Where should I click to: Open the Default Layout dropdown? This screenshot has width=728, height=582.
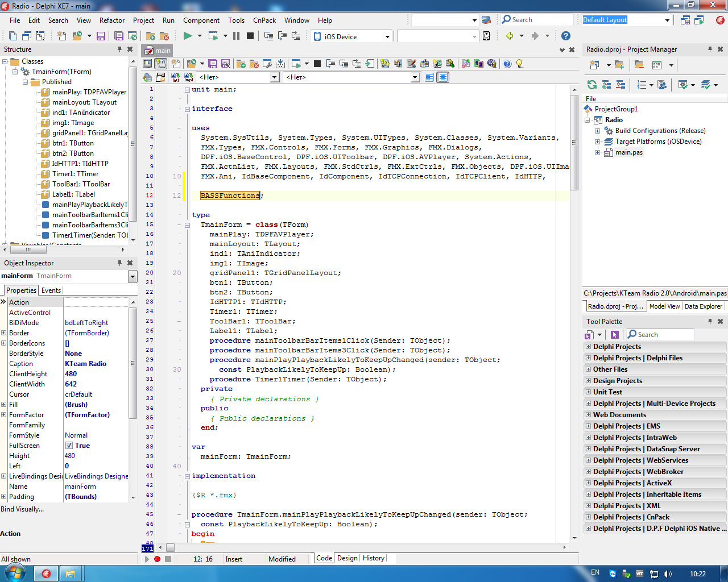pos(667,20)
